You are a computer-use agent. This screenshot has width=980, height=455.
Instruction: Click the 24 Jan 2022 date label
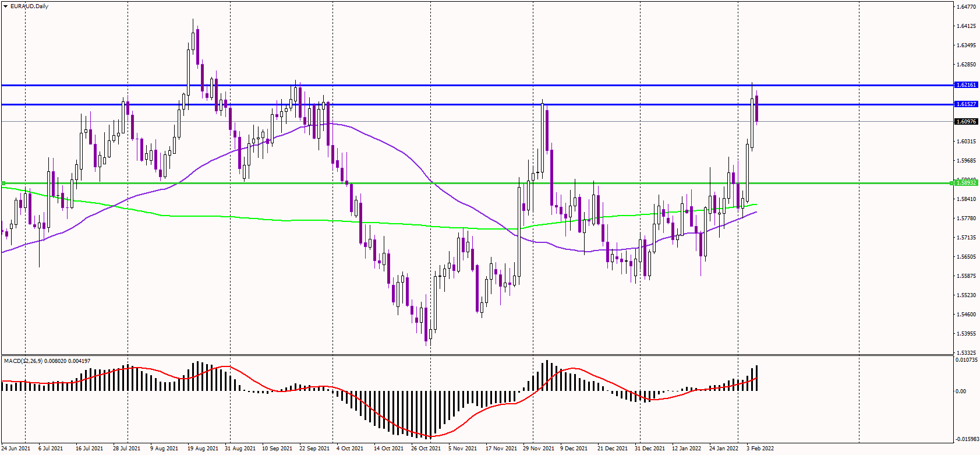tap(724, 449)
